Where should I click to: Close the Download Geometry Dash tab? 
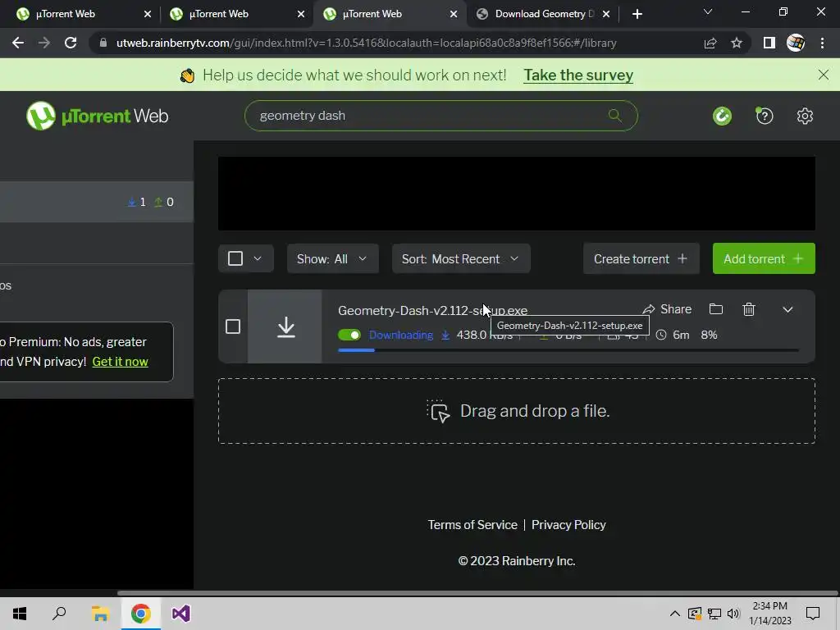[x=606, y=14]
